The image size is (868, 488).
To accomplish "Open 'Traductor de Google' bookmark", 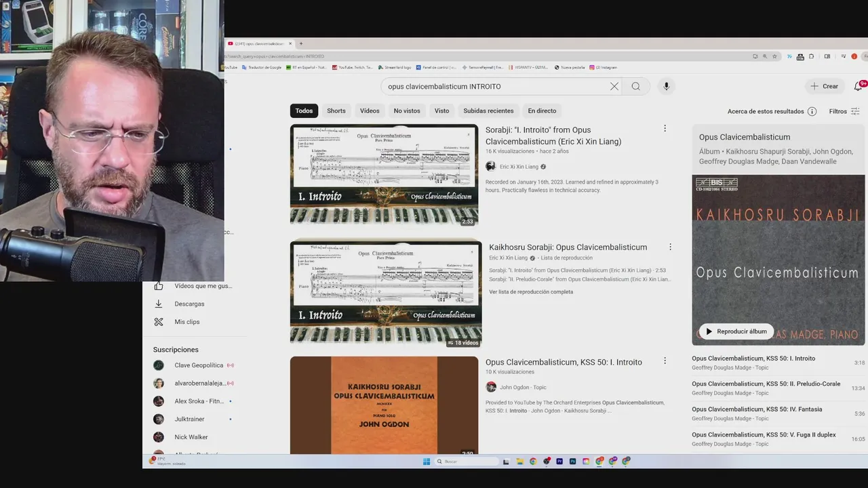I will 261,67.
